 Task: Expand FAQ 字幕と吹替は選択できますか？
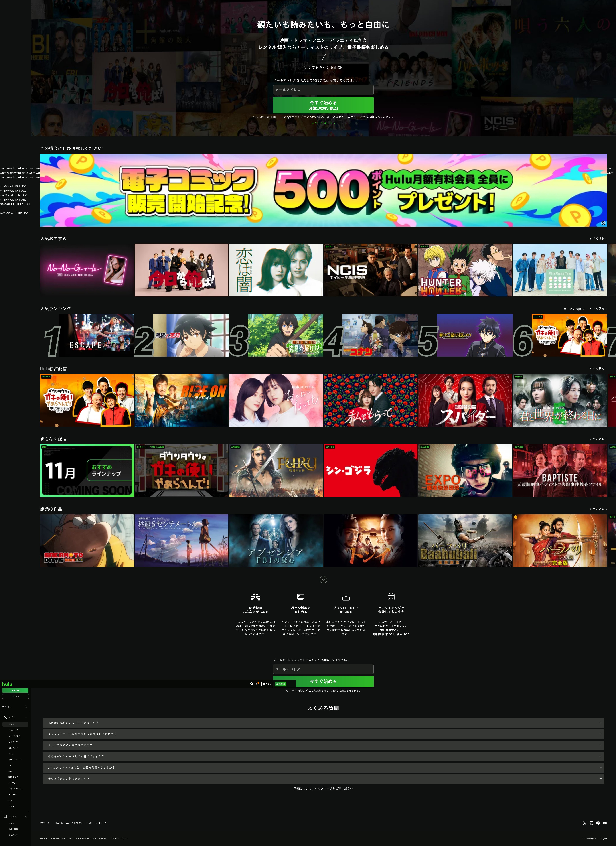tap(323, 779)
